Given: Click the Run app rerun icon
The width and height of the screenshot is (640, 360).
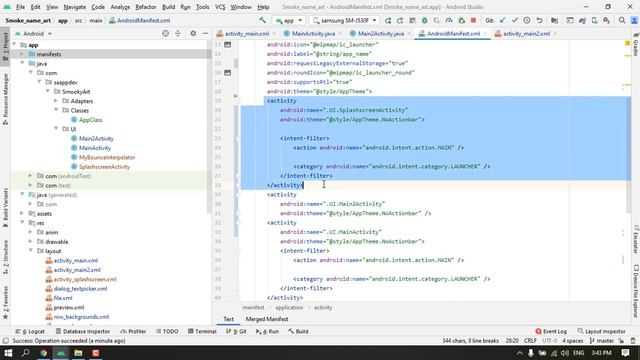Looking at the screenshot, I should click(388, 20).
